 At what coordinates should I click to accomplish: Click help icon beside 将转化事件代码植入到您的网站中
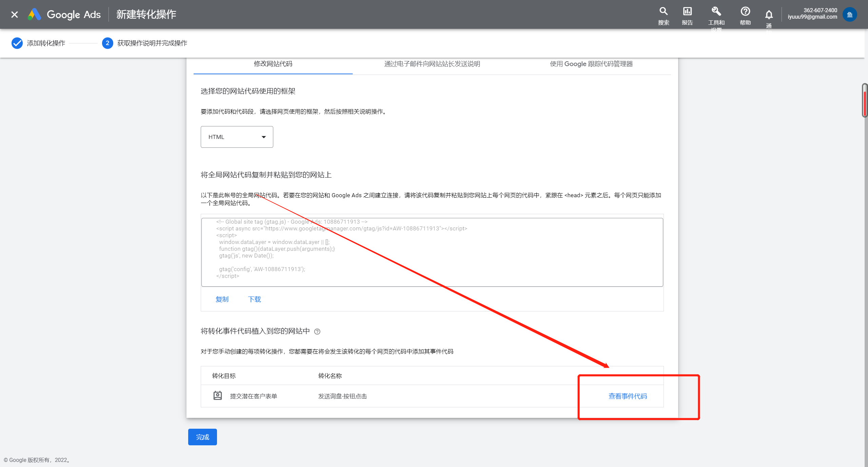pyautogui.click(x=317, y=331)
